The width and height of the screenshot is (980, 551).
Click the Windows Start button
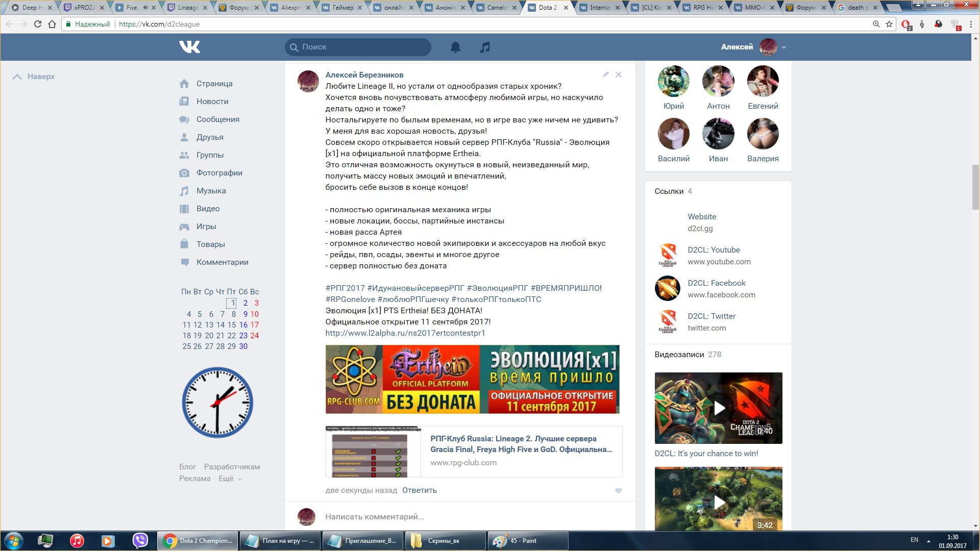(x=14, y=541)
